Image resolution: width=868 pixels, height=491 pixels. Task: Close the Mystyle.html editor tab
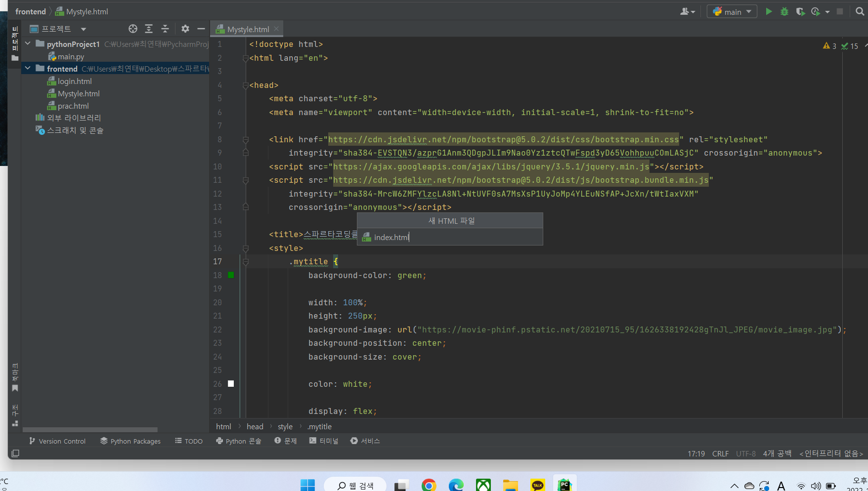coord(276,29)
